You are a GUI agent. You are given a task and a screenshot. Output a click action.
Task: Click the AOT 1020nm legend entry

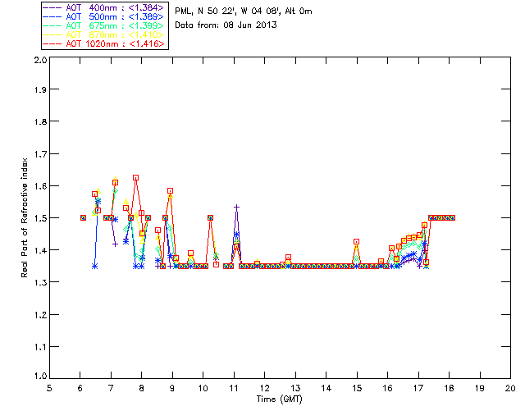click(x=104, y=43)
